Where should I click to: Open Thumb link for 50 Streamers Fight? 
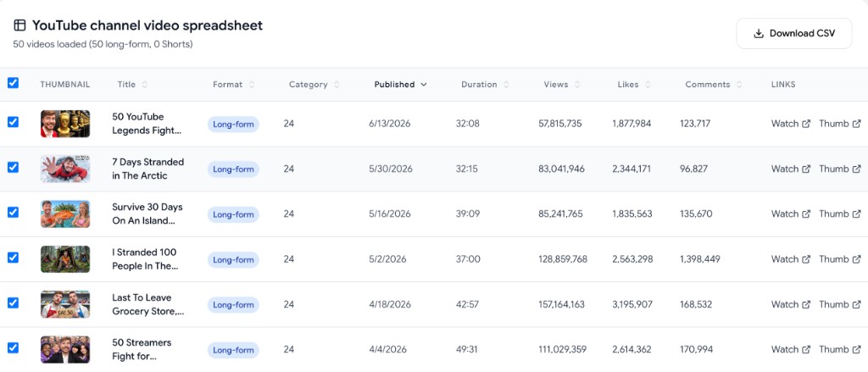pyautogui.click(x=840, y=349)
